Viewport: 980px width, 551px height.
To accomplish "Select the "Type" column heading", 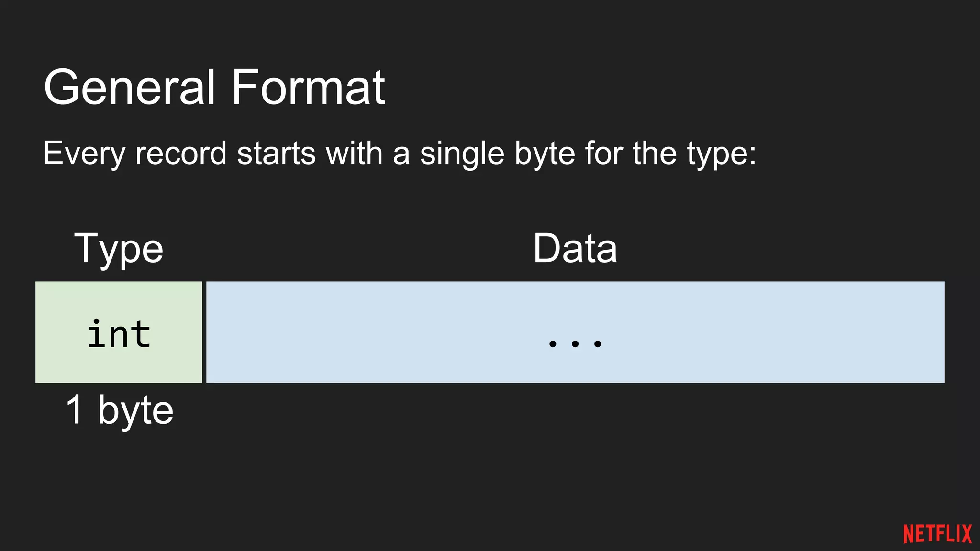I will (119, 249).
